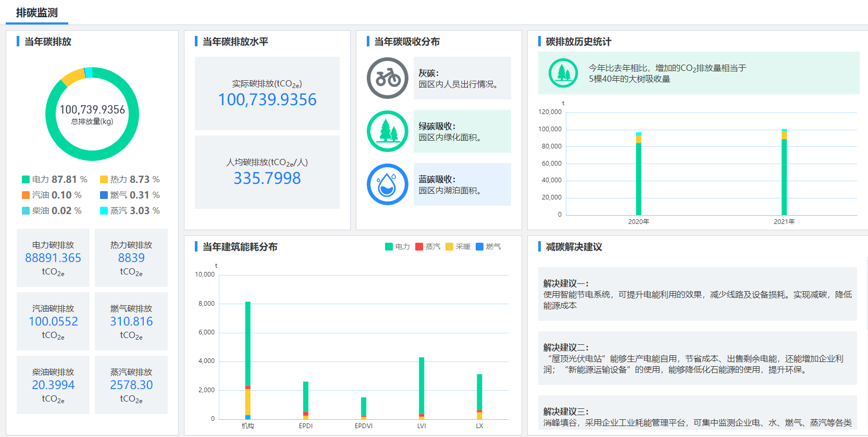868x437 pixels.
Task: Click the 热力 8.73% legend item
Action: (130, 180)
